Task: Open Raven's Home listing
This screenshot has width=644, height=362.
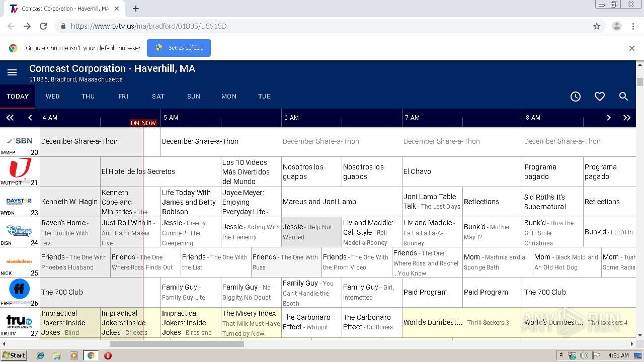Action: (x=70, y=232)
